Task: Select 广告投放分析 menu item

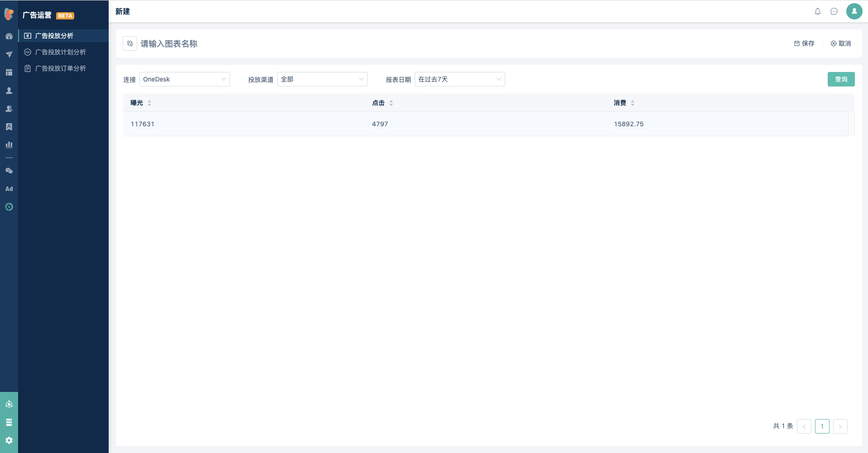Action: coord(63,36)
